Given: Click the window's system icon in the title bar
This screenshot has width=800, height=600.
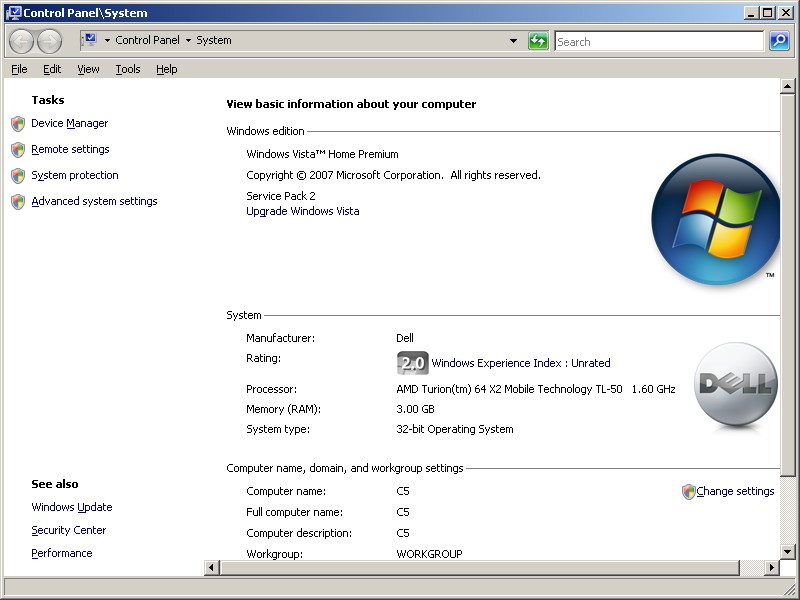Looking at the screenshot, I should point(14,13).
